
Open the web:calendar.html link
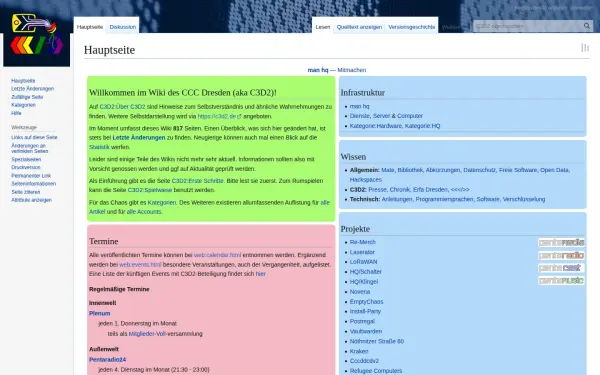217,255
